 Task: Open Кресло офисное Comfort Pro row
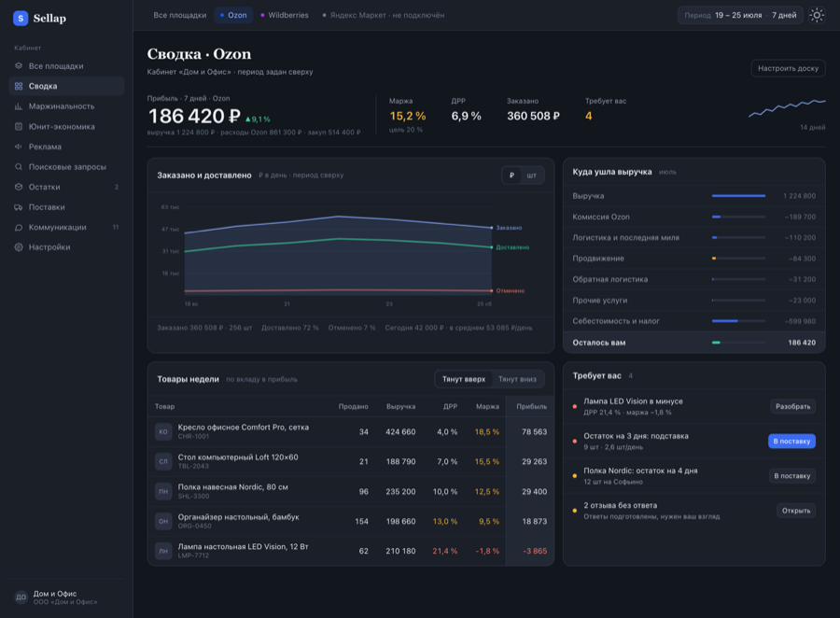pos(351,432)
